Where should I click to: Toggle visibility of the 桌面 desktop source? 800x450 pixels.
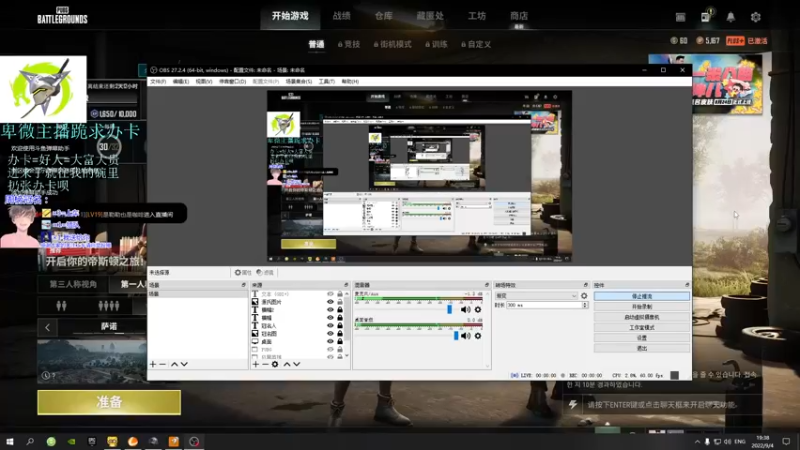pos(330,341)
